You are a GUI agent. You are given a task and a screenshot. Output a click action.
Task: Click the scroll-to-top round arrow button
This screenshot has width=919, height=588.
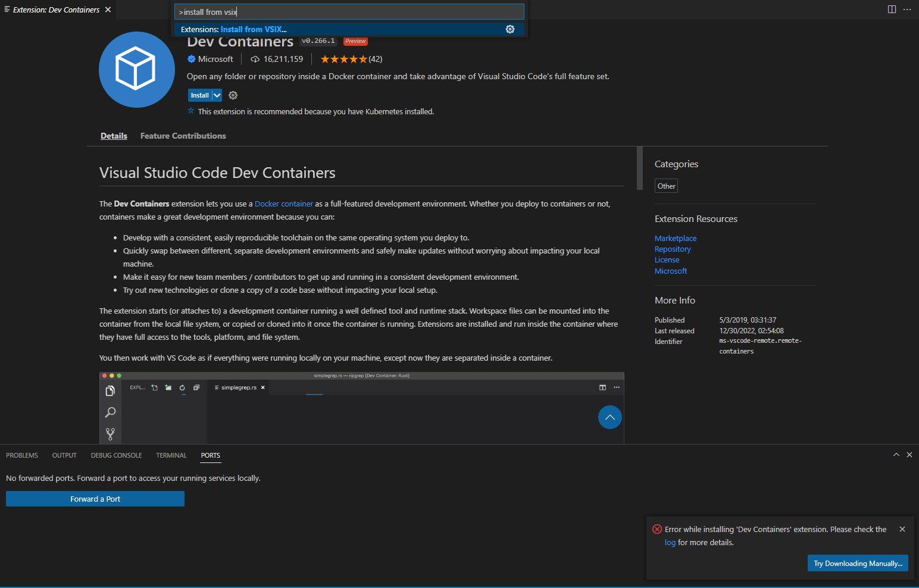pos(610,417)
